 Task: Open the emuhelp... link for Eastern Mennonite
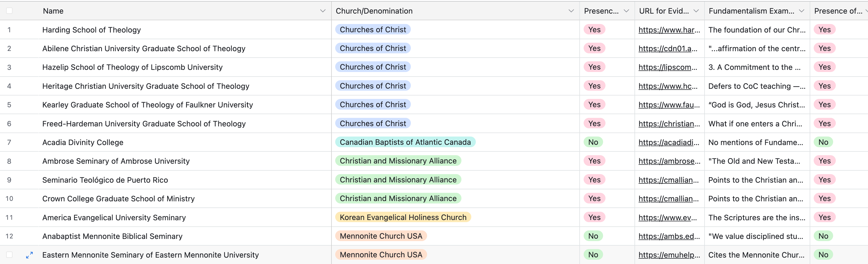[x=669, y=255]
